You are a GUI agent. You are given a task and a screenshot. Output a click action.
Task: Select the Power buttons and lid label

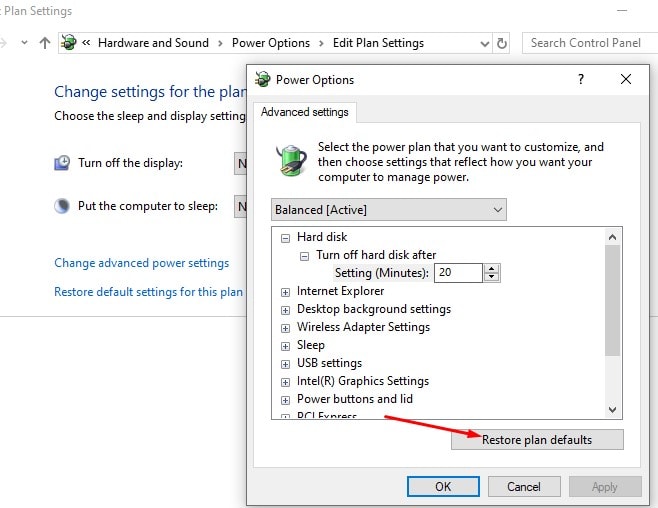(x=355, y=399)
